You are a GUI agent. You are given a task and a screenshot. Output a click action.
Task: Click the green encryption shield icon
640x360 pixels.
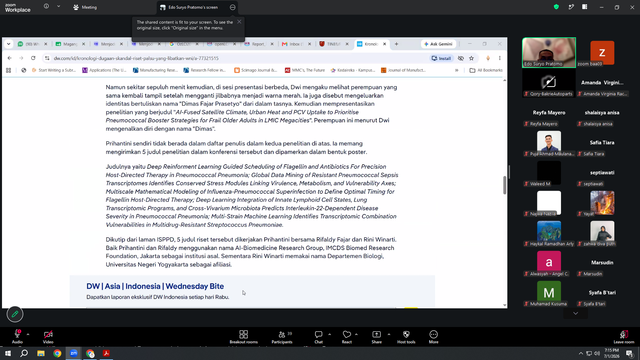556,7
